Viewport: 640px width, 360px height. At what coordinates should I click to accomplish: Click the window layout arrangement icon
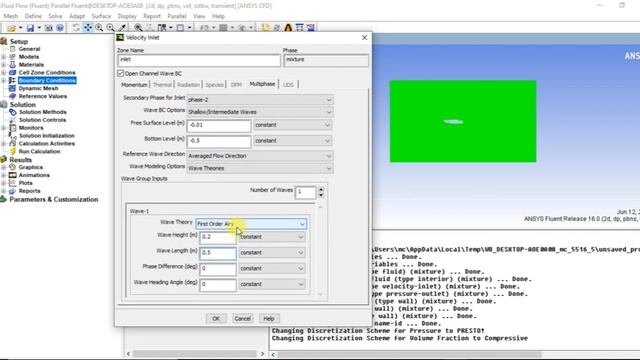[162, 28]
